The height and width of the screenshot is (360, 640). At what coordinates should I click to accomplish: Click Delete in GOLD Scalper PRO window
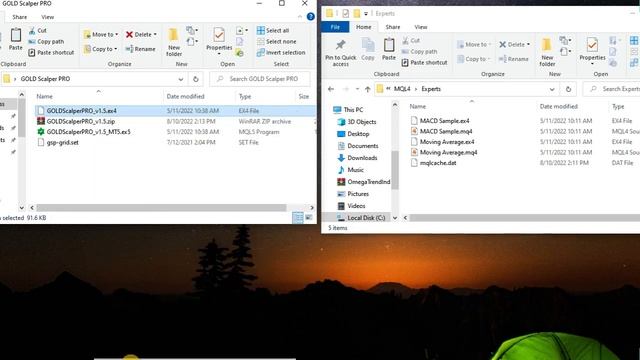141,34
